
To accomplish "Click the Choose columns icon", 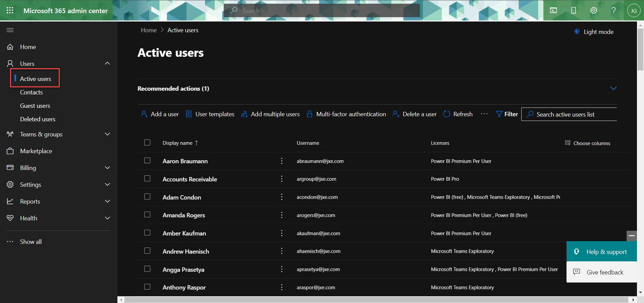I will coord(568,143).
